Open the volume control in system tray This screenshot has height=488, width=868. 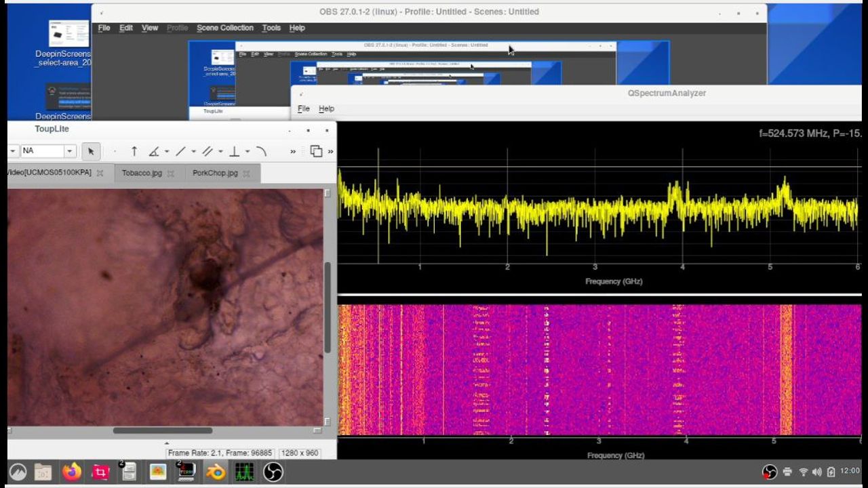816,472
